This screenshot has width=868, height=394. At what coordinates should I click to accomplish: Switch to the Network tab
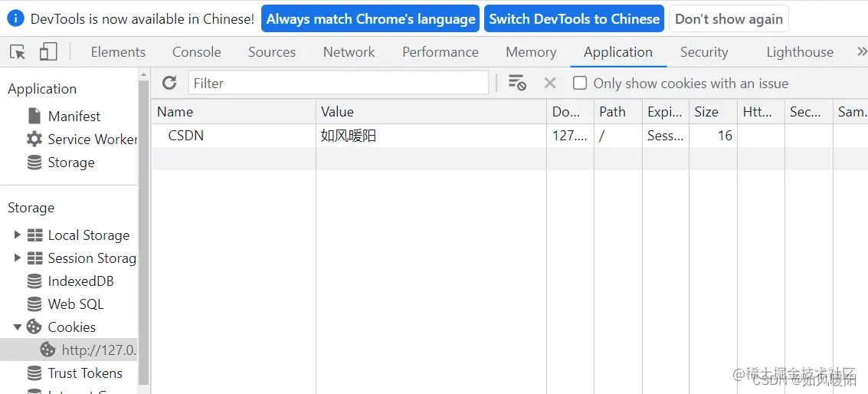[x=349, y=52]
